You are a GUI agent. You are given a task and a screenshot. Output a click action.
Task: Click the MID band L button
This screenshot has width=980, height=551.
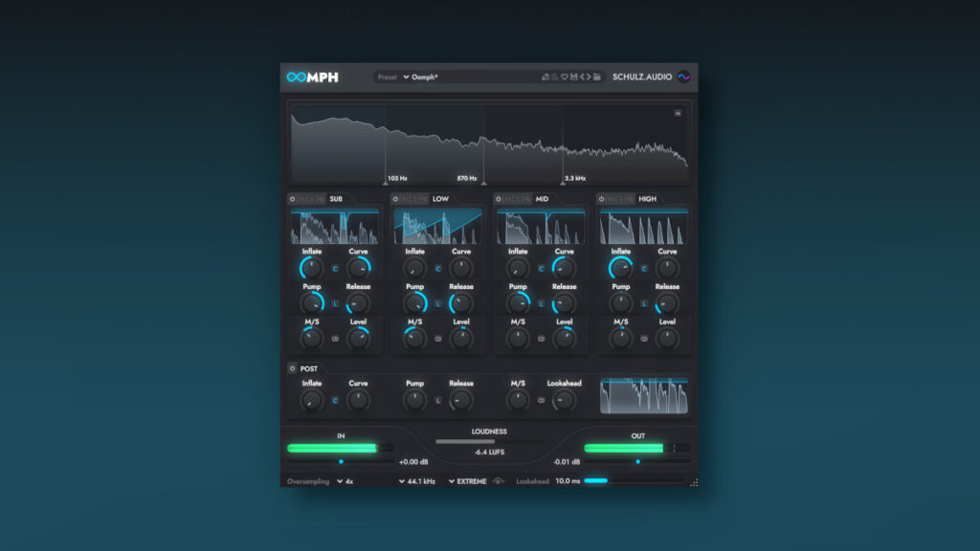click(541, 304)
